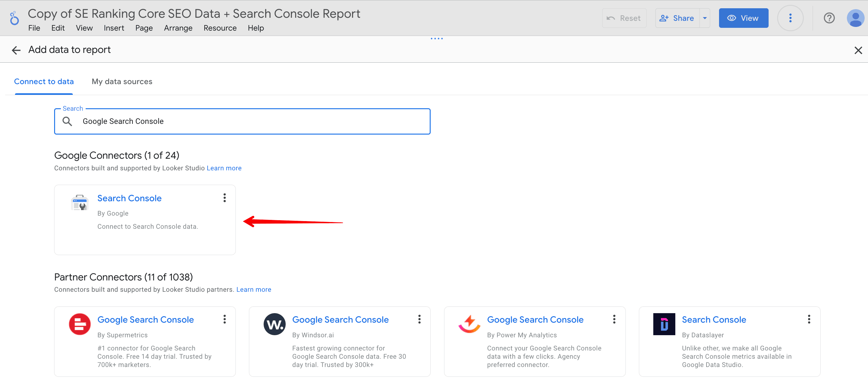
Task: Click the four-dot panel drag handle
Action: [437, 39]
